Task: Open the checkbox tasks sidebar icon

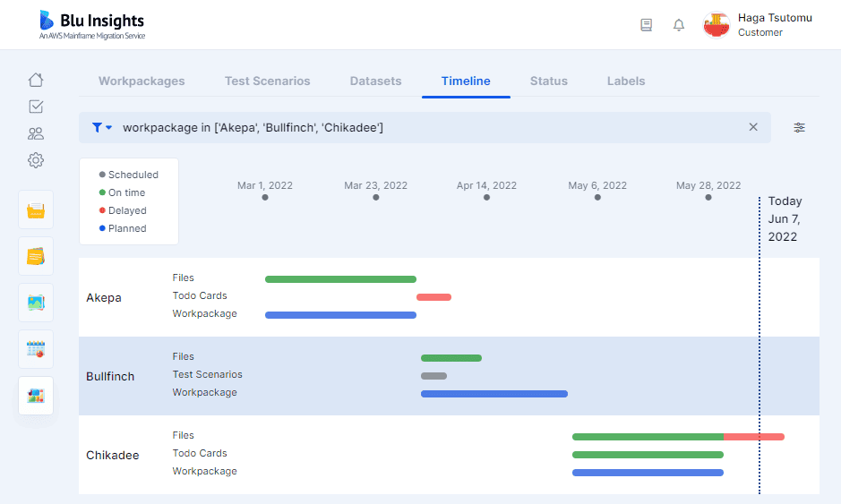Action: pyautogui.click(x=36, y=107)
